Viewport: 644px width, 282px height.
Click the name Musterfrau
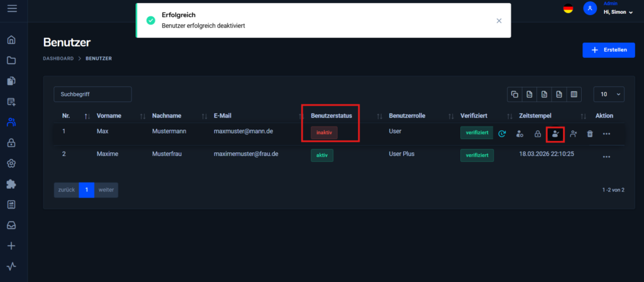click(x=167, y=154)
